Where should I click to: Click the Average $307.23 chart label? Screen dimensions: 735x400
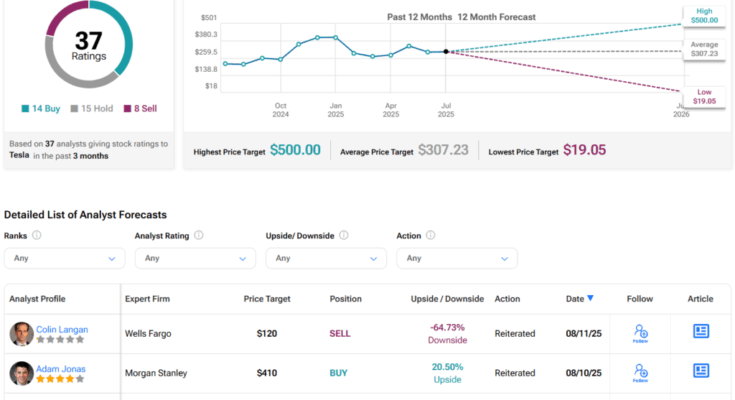click(704, 49)
